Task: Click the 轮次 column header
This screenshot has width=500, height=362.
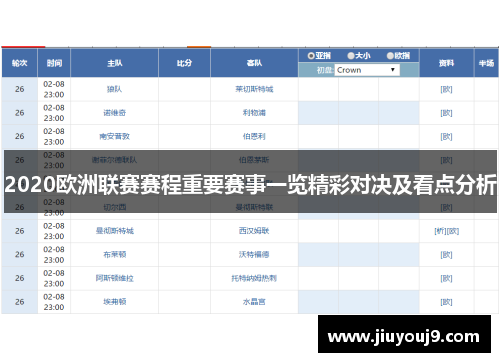Action: 20,63
